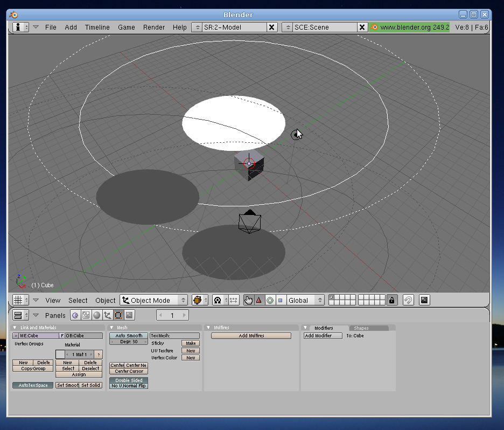Open the Global orientation dropdown
The width and height of the screenshot is (504, 430).
(305, 300)
